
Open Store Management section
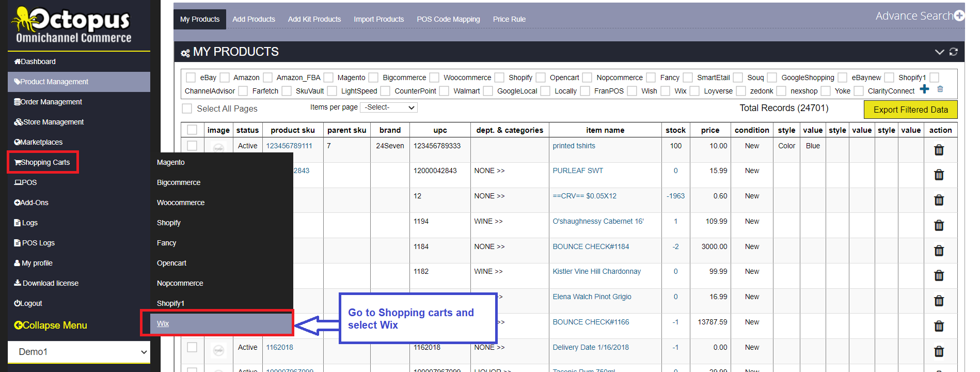coord(49,122)
